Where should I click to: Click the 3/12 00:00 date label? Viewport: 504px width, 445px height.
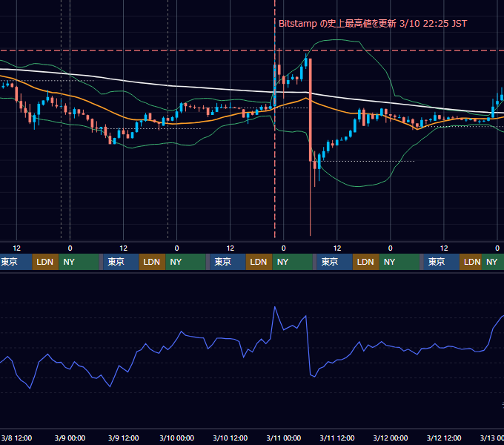click(x=390, y=438)
